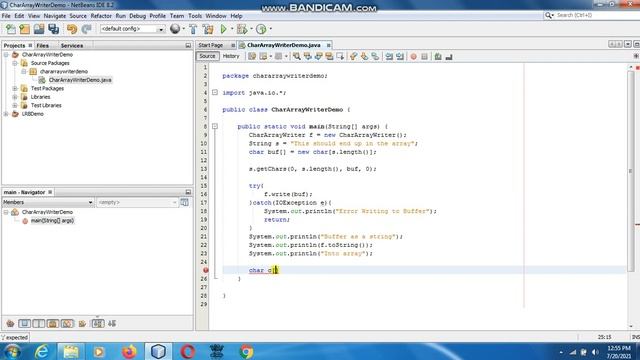This screenshot has width=640, height=360.
Task: Run the project with green play icon
Action: point(223,29)
